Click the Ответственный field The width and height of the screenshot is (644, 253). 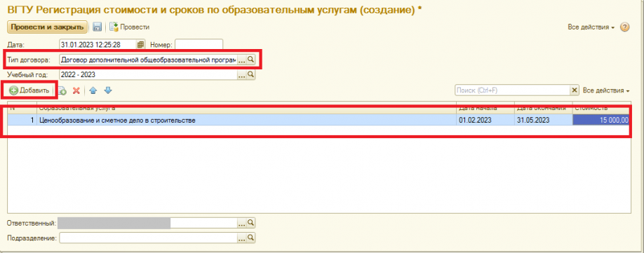point(148,223)
